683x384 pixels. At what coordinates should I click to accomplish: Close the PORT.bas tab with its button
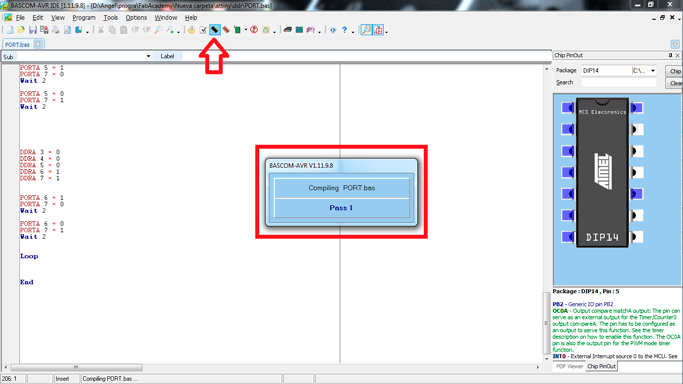38,44
